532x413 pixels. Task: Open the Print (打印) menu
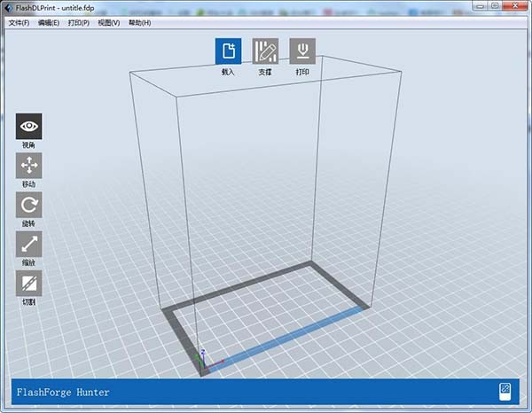tap(78, 23)
